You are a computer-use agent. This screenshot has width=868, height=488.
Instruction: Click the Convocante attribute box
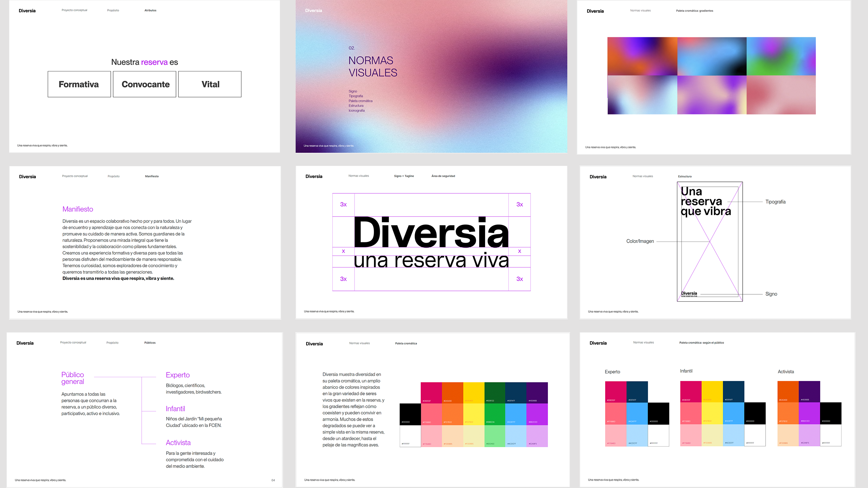[144, 84]
